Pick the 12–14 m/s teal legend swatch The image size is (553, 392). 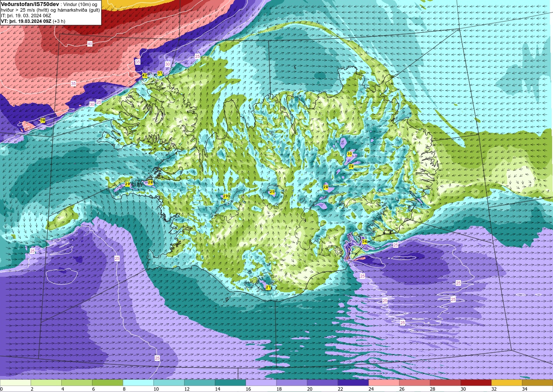[200, 383]
